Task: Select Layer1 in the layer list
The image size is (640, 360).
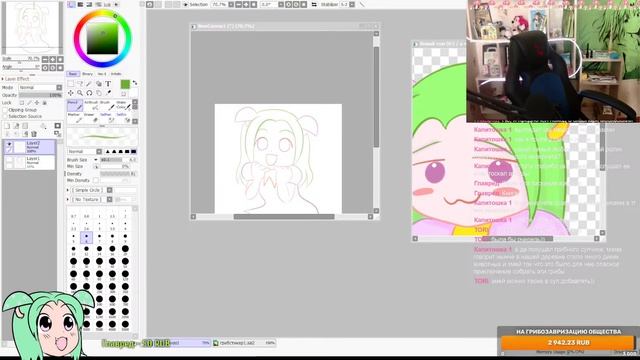Action: coord(29,162)
